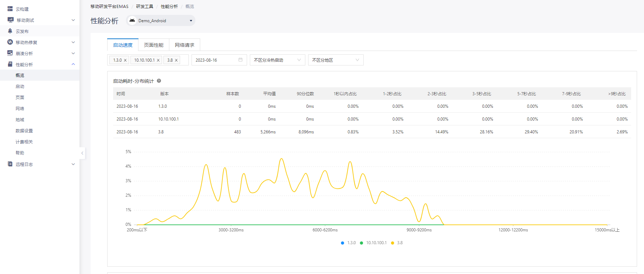The height and width of the screenshot is (274, 644).
Task: Remove the 3.8 version tag
Action: point(176,60)
